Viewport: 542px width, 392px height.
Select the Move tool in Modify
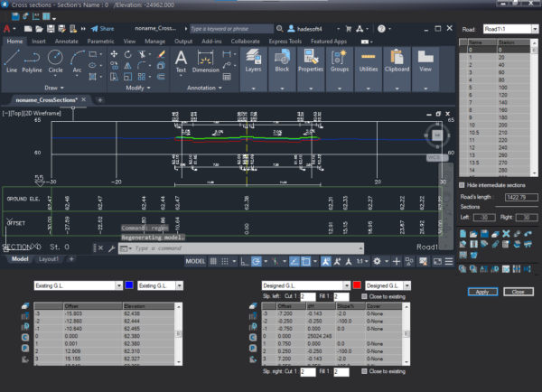[x=114, y=54]
